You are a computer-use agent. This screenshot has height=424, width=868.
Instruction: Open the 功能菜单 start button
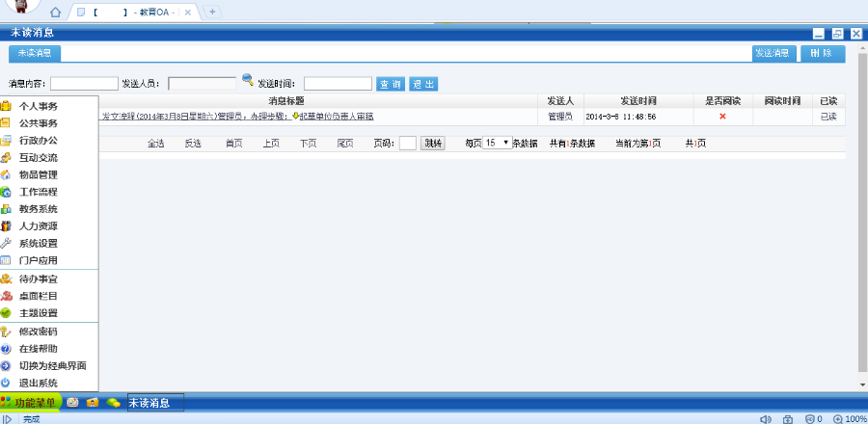[29, 403]
